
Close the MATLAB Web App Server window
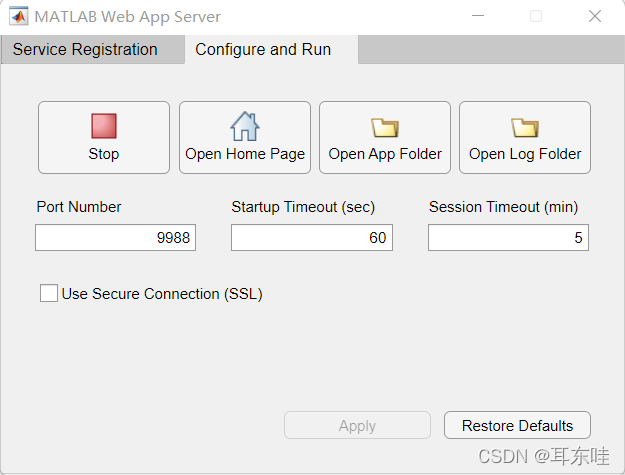[595, 16]
